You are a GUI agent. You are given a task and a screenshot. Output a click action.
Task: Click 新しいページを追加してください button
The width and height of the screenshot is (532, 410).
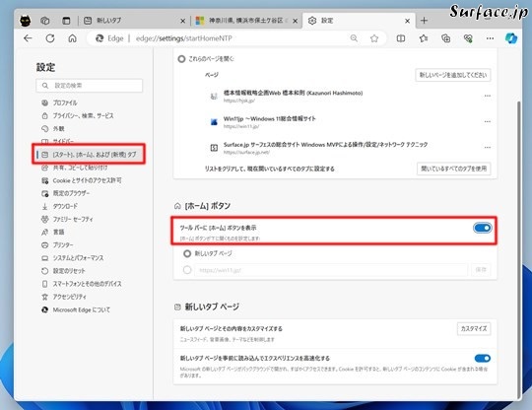coord(453,75)
